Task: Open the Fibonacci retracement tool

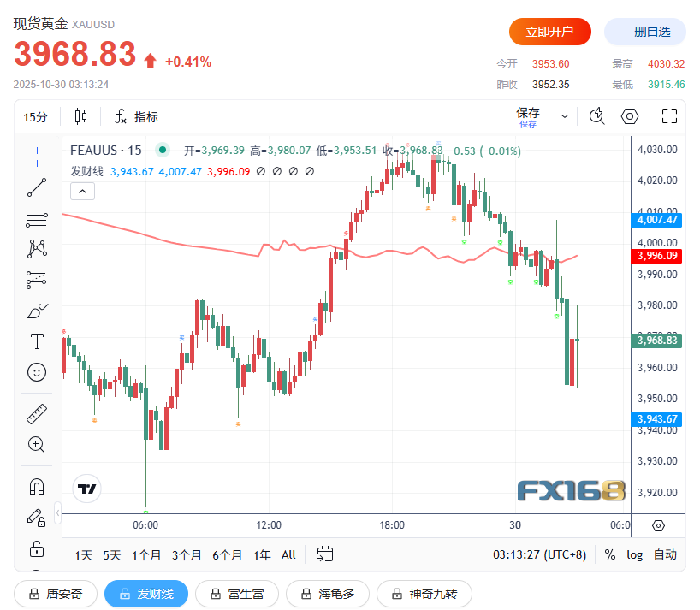Action: pyautogui.click(x=37, y=218)
